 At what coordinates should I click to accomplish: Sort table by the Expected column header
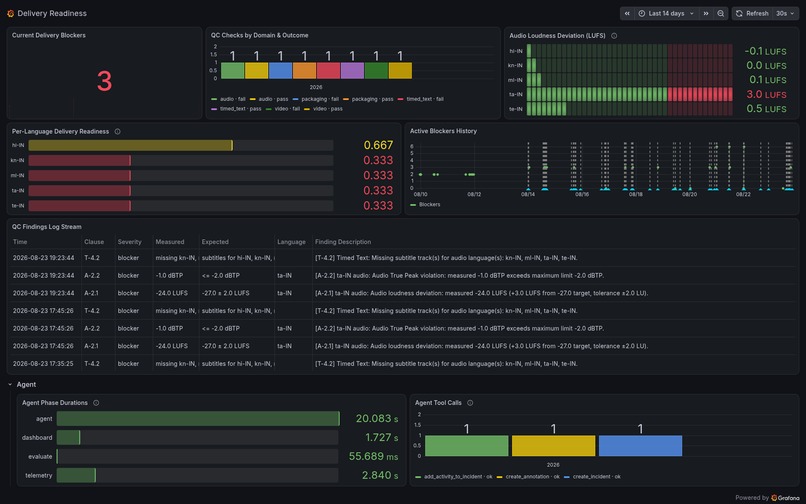pos(215,242)
